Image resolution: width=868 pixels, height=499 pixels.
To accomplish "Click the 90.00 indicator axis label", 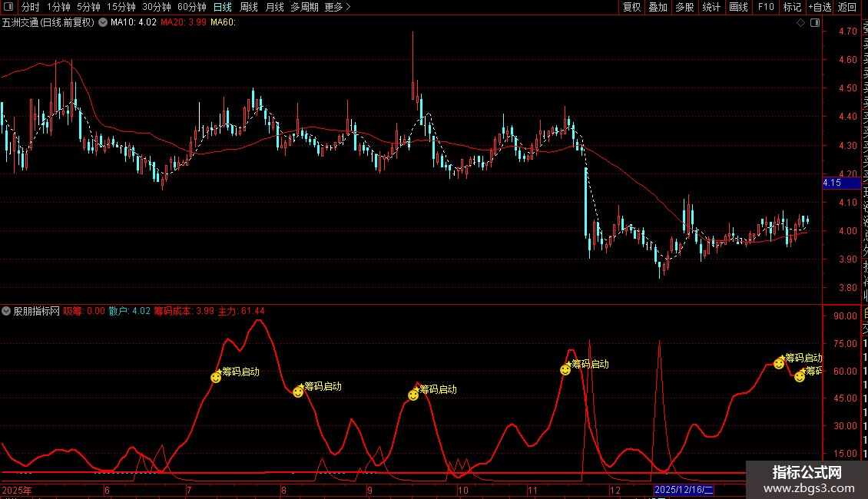I will pyautogui.click(x=845, y=316).
